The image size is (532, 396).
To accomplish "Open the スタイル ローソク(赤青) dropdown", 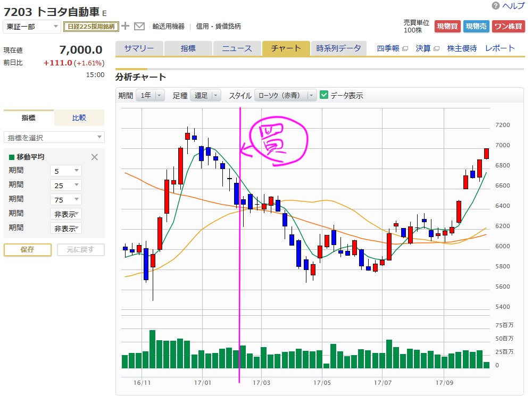I will pos(285,96).
